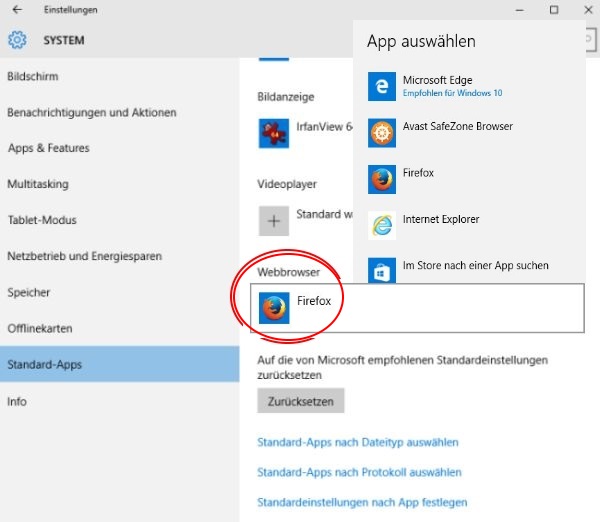Image resolution: width=600 pixels, height=522 pixels.
Task: Click the Firefox icon under Webbrowser
Action: 274,308
